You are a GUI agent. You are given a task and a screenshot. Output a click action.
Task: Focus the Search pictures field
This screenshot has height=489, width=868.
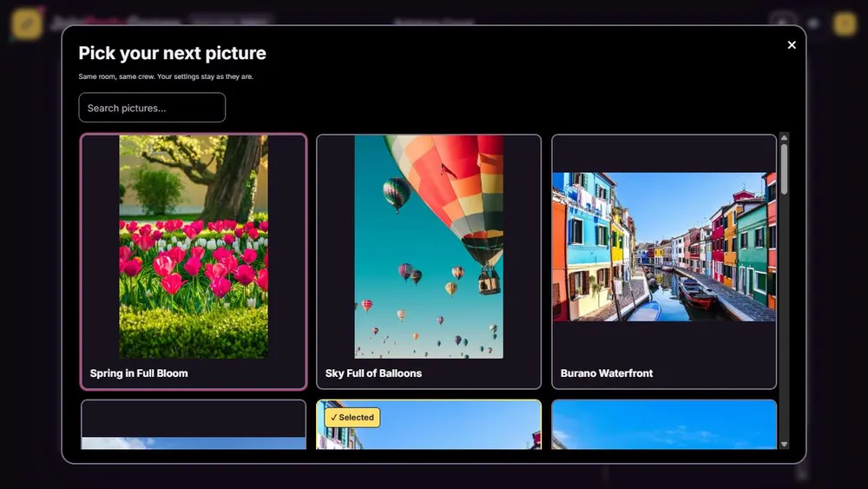pyautogui.click(x=152, y=108)
